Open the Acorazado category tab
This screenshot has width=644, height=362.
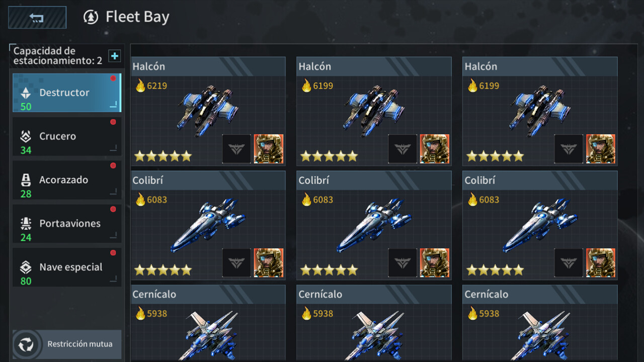(x=67, y=180)
